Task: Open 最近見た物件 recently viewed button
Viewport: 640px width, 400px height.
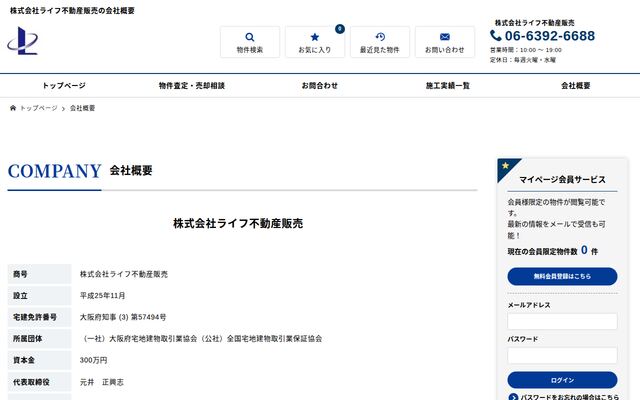Action: pos(380,42)
